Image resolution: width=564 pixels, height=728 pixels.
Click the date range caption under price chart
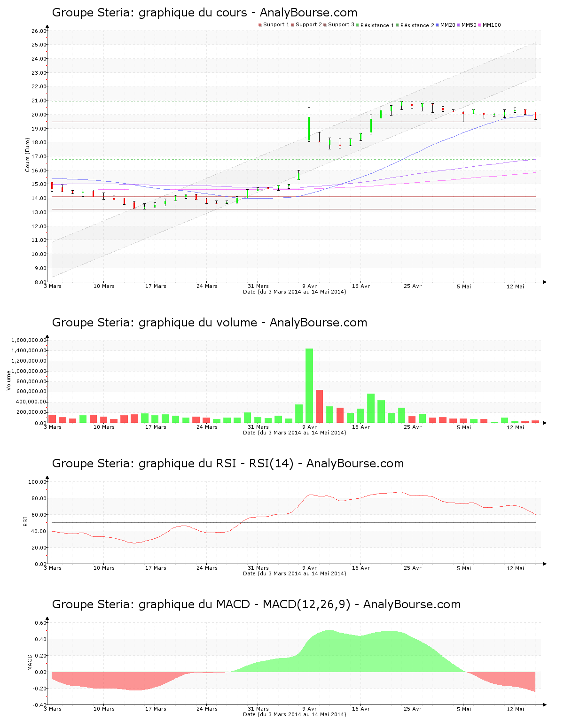tap(294, 292)
